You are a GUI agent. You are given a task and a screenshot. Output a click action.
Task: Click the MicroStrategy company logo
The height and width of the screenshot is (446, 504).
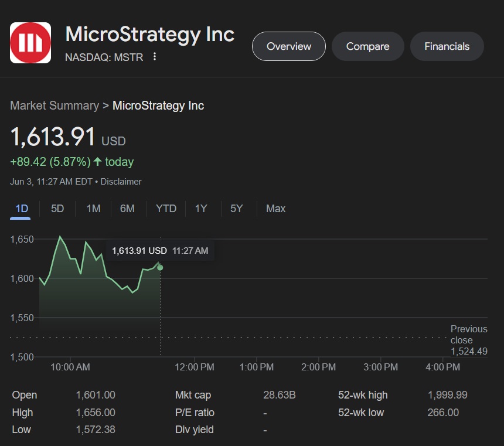pyautogui.click(x=30, y=42)
